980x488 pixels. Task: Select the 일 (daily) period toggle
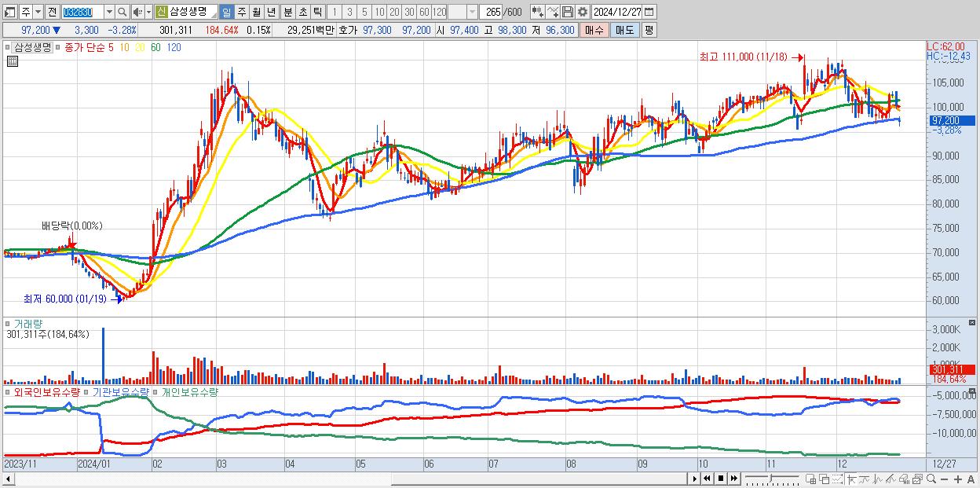pos(226,12)
